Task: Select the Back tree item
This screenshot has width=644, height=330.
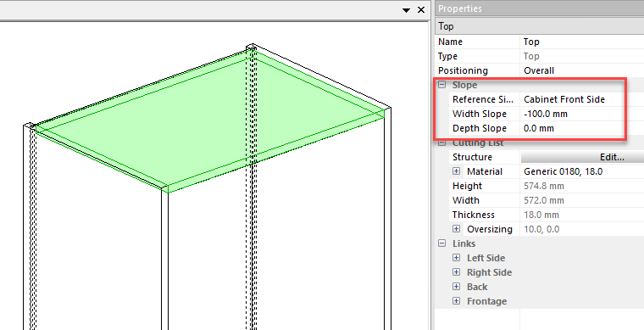Action: [477, 287]
